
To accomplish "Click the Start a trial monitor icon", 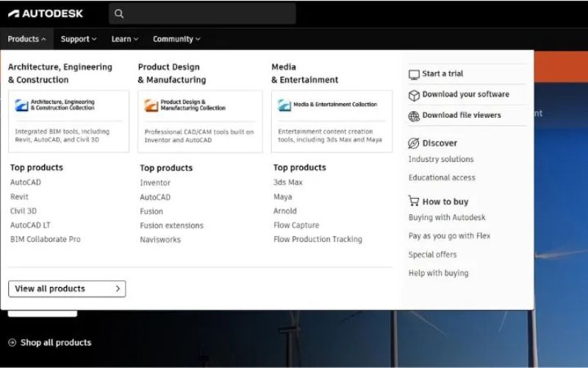I will [x=414, y=75].
